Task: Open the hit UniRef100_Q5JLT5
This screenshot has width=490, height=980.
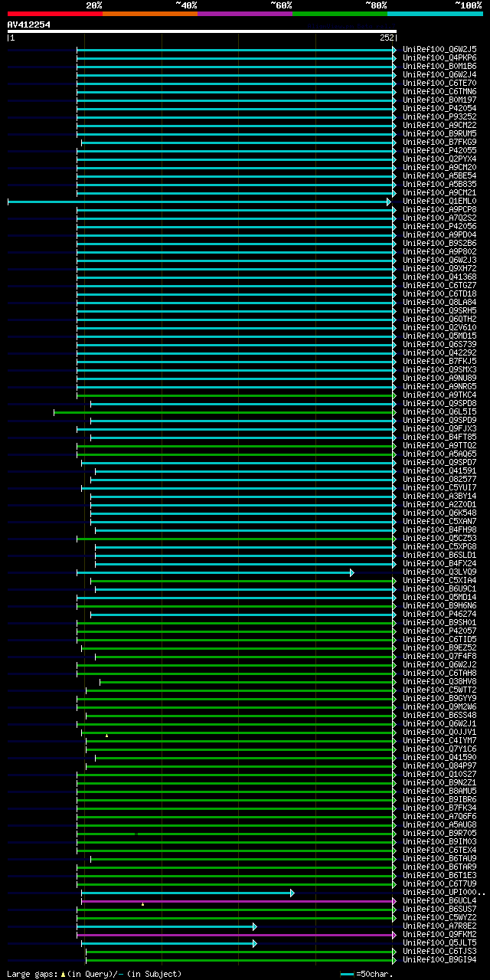Action: coord(439,942)
